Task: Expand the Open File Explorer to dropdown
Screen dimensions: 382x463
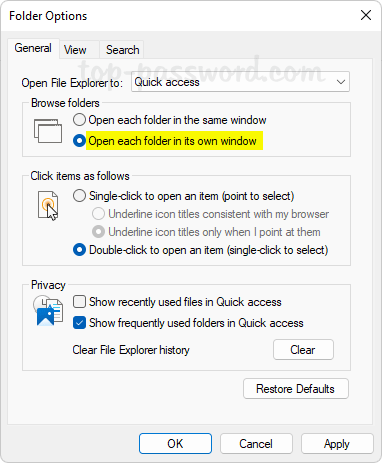Action: (x=240, y=82)
